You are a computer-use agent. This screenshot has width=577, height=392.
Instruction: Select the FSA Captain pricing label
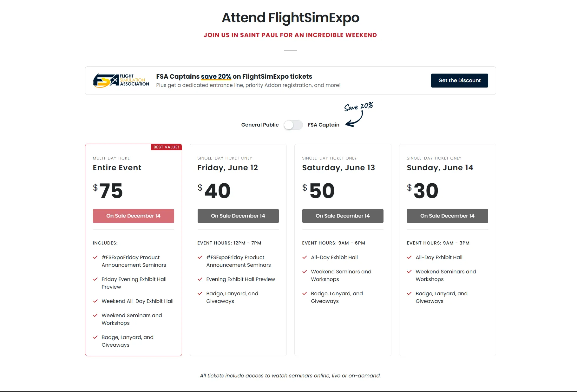323,125
